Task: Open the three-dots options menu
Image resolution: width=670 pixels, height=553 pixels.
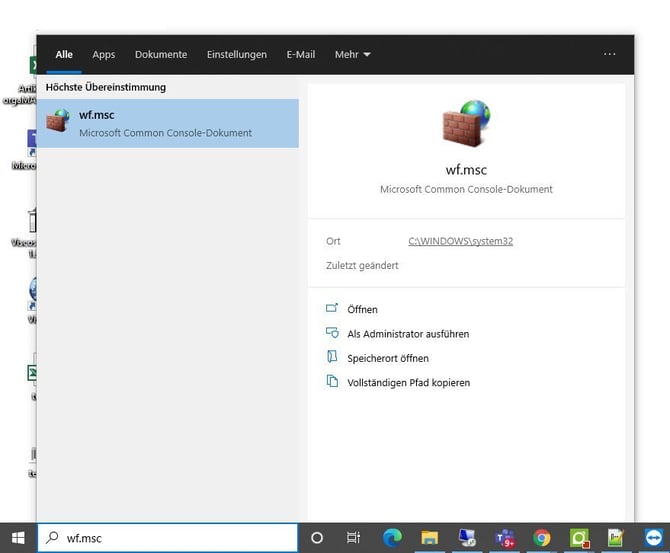Action: tap(610, 55)
